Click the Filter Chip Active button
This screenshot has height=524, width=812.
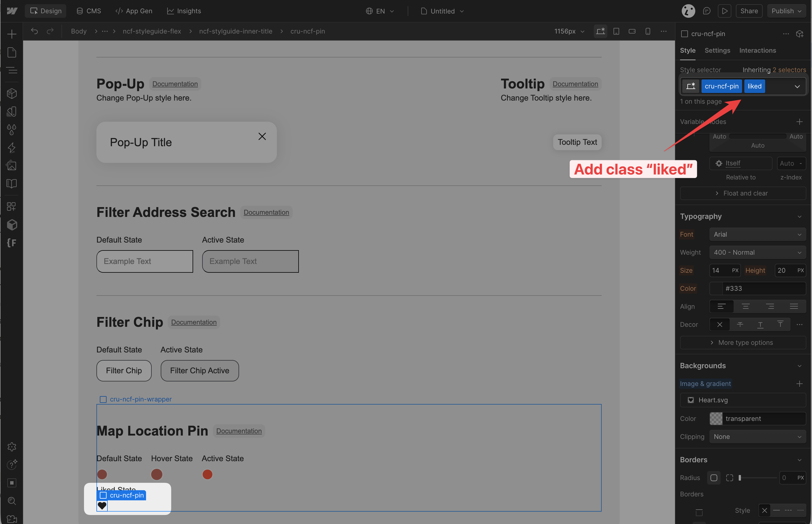pyautogui.click(x=200, y=370)
